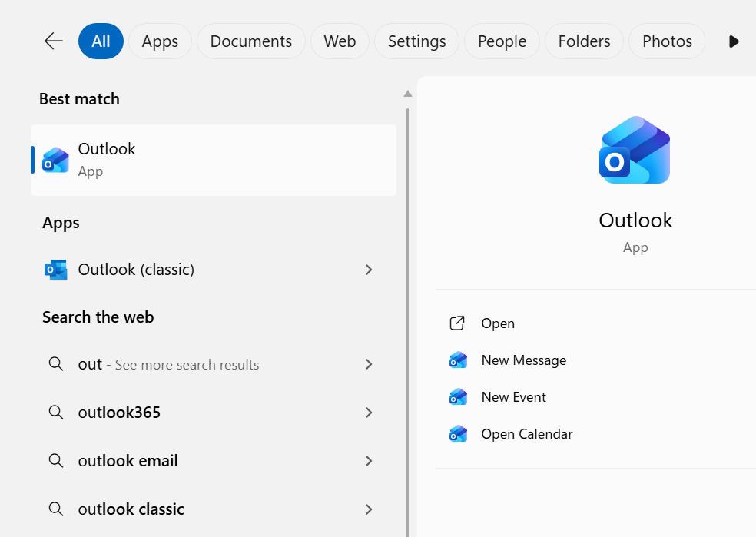Open the Outlook app via Open action
Image resolution: width=756 pixels, height=537 pixels.
497,323
